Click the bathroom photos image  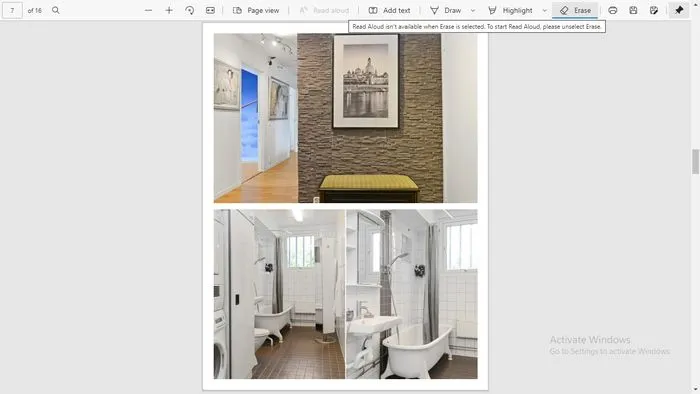(346, 294)
